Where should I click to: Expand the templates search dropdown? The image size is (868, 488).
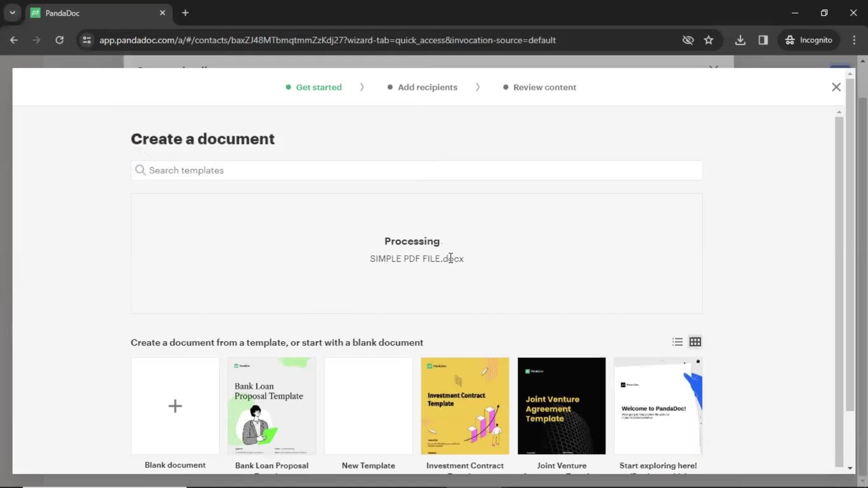(415, 170)
